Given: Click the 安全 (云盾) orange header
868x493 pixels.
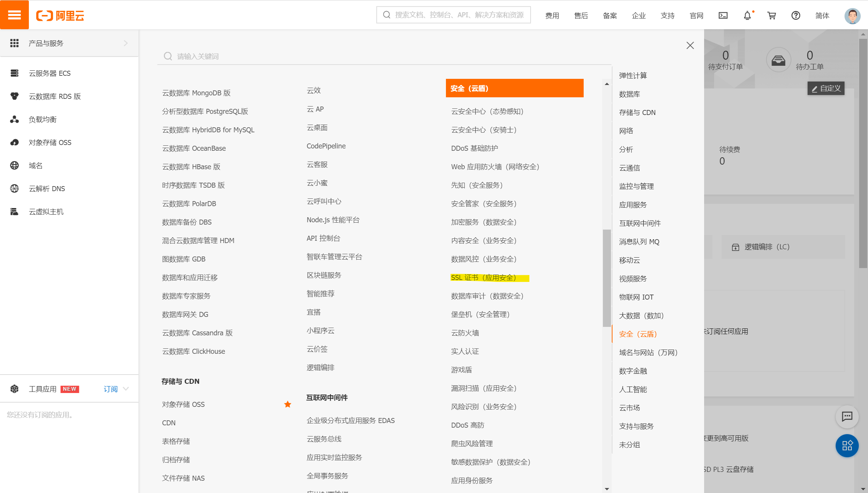Looking at the screenshot, I should [x=514, y=88].
